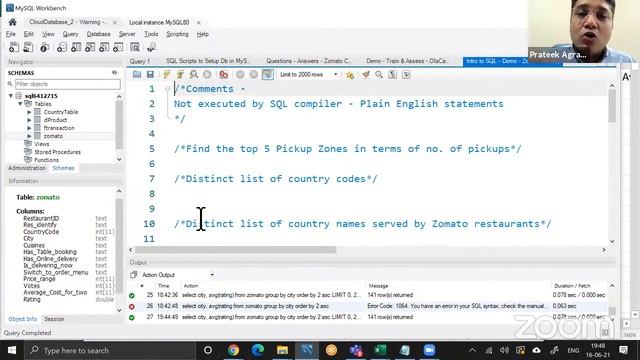Select the Views folder in schema tree

point(42,144)
